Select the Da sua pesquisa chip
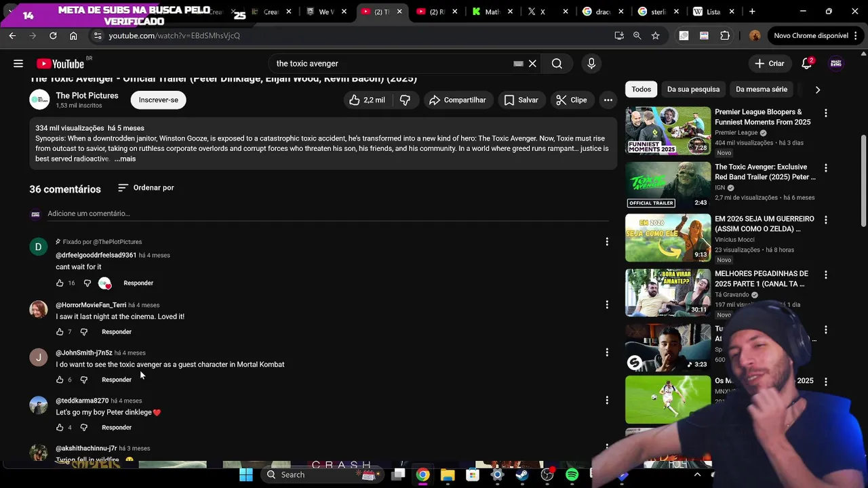This screenshot has width=868, height=488. (693, 89)
